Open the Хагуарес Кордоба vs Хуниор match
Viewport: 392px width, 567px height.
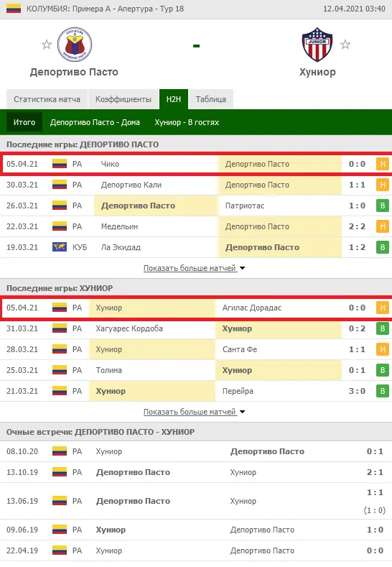(196, 328)
